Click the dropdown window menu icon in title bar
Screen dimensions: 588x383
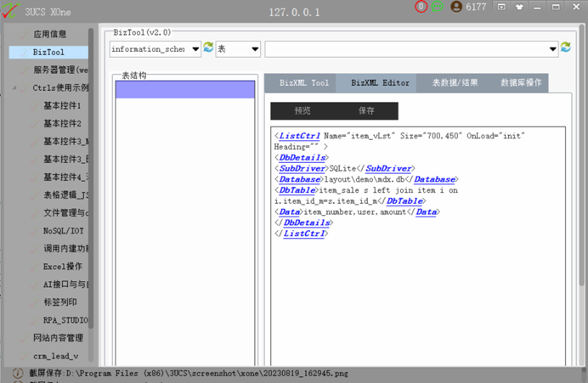[501, 7]
